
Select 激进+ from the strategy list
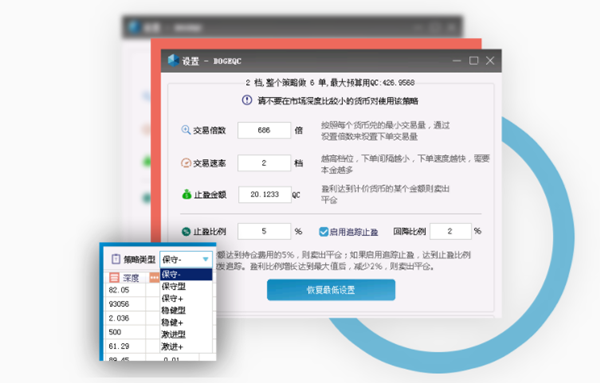186,347
